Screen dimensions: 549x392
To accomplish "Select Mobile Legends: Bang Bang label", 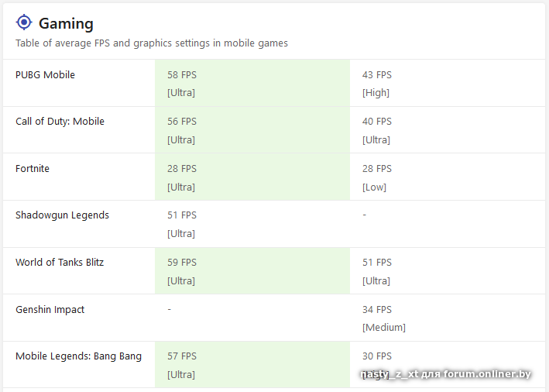I will coord(78,356).
